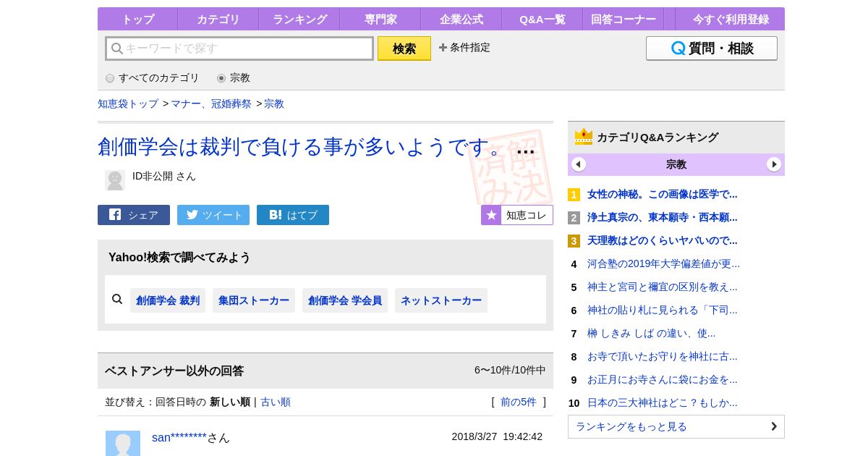The width and height of the screenshot is (868, 456).
Task: Select the すべてのカテゴリ radio button
Action: point(110,78)
